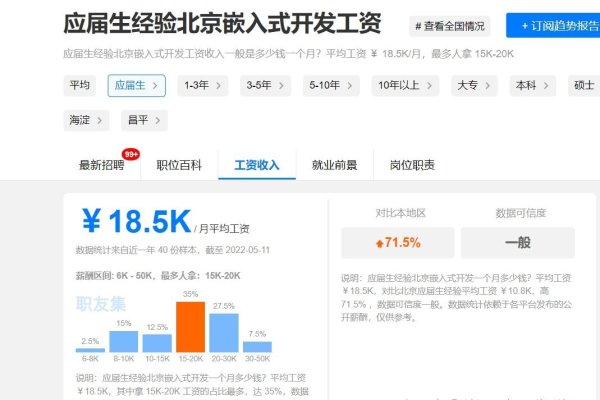Click the red 99+ badge
The image size is (600, 400).
pyautogui.click(x=131, y=154)
